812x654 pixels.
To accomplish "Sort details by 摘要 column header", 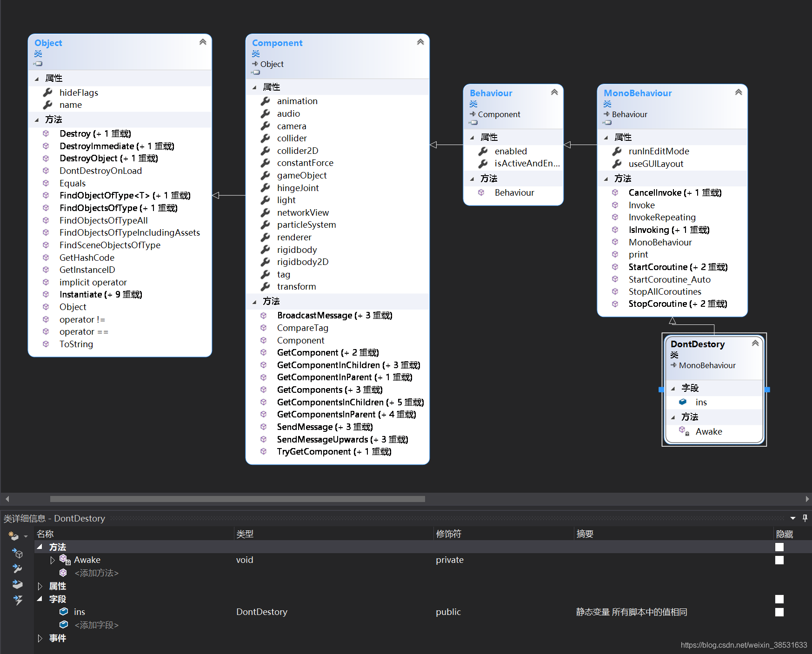I will (x=674, y=534).
